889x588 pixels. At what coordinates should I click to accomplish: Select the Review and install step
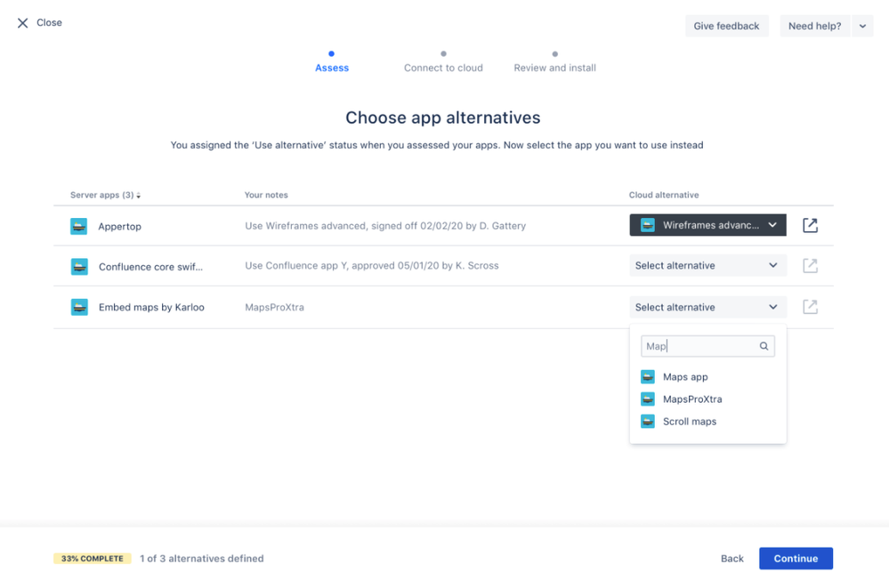554,67
